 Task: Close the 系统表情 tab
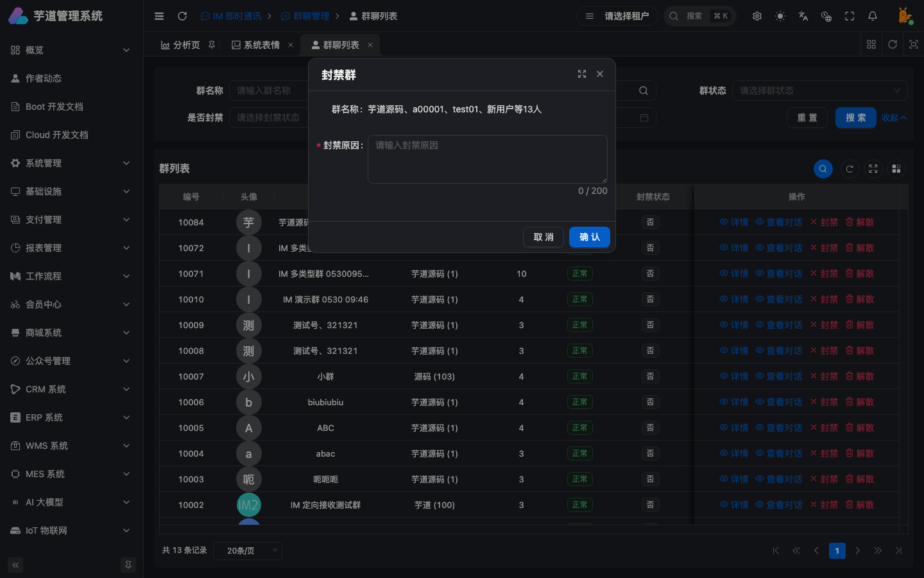coord(291,45)
